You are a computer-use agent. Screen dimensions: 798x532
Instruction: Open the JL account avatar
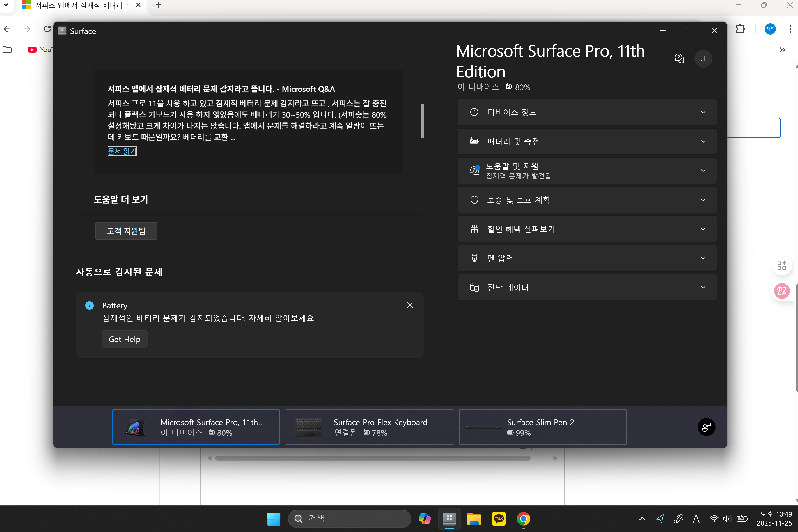[x=703, y=59]
